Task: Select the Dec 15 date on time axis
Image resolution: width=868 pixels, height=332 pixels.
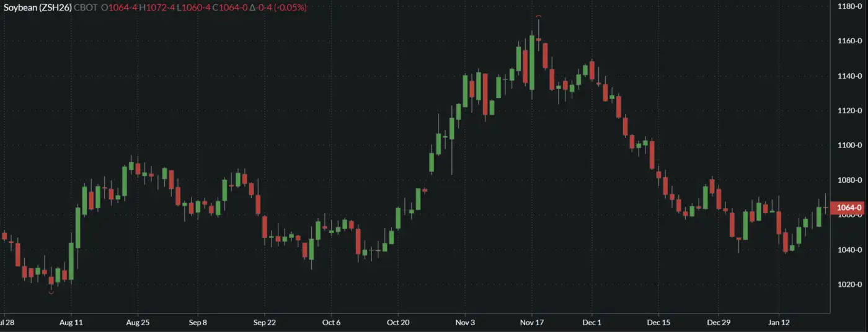Action: point(658,322)
